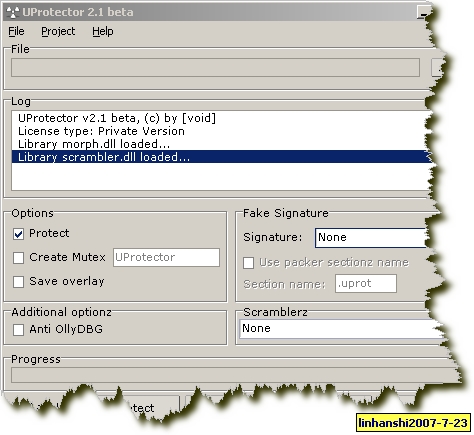Click the file path input field

coord(215,68)
